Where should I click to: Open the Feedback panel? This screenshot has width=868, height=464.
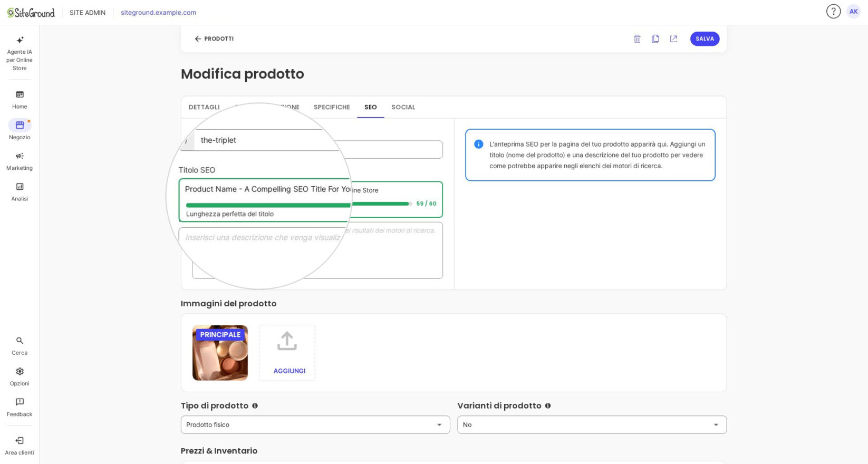pyautogui.click(x=20, y=407)
